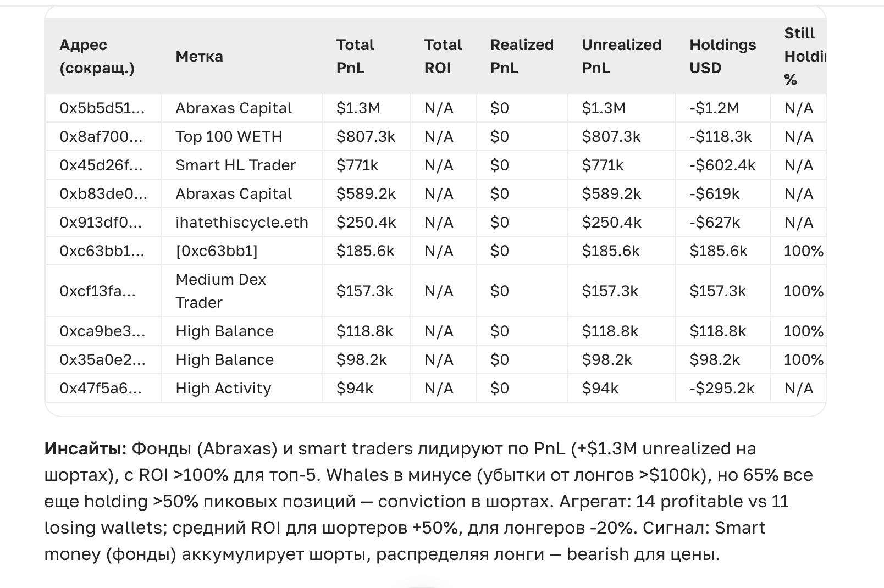Click the Medium Dex Trader label
The height and width of the screenshot is (588, 884).
click(x=220, y=291)
